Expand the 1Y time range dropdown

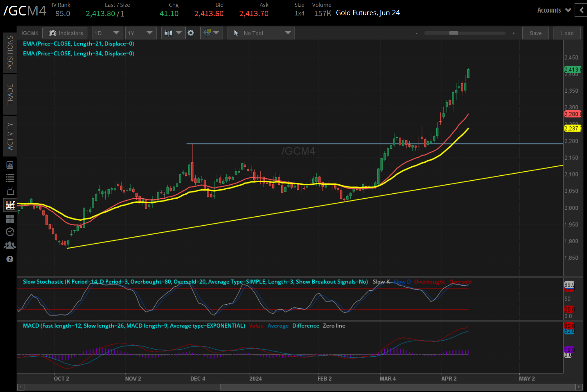coord(140,33)
